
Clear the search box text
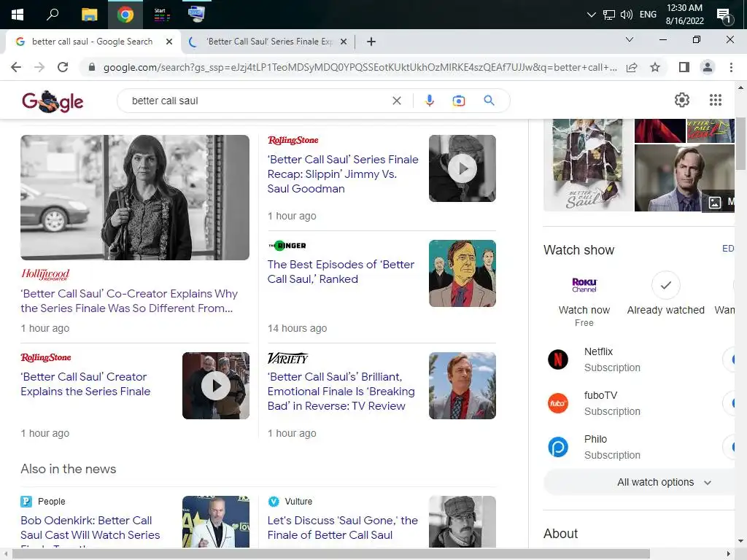(x=396, y=101)
